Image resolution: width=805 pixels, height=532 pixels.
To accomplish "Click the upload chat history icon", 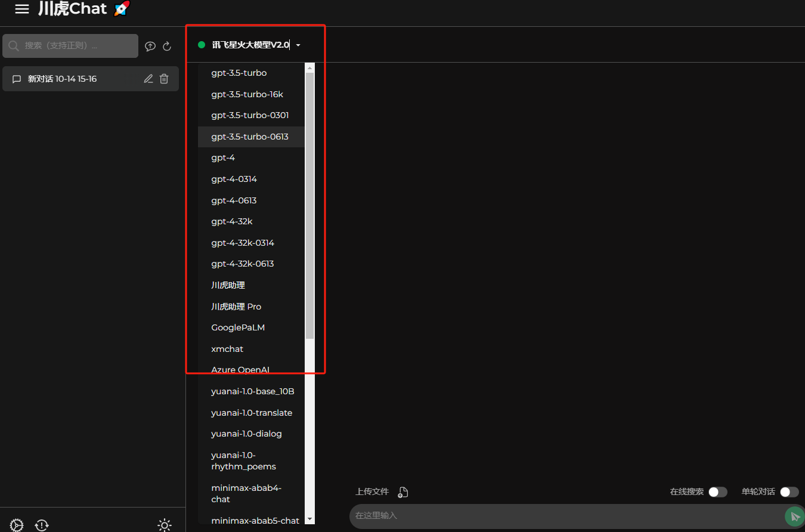I will (x=150, y=46).
